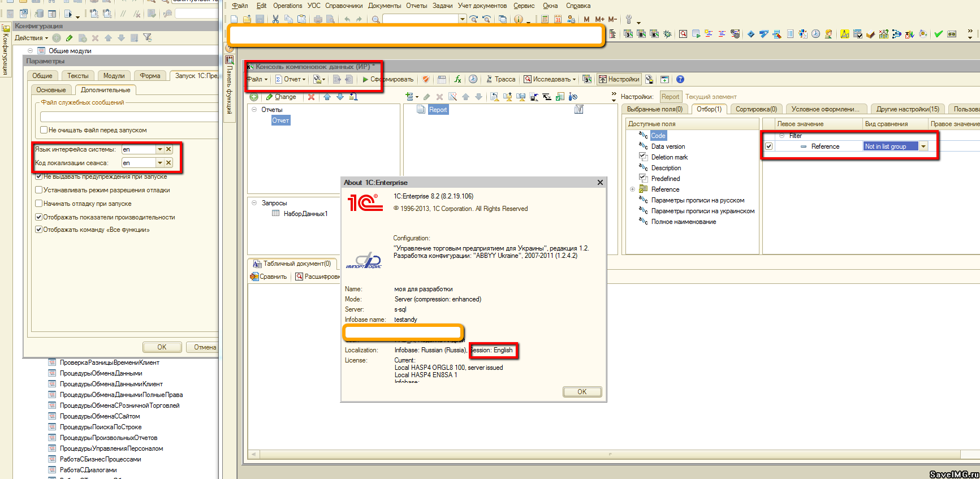Click the search magnifier icon in main toolbar

point(375,19)
